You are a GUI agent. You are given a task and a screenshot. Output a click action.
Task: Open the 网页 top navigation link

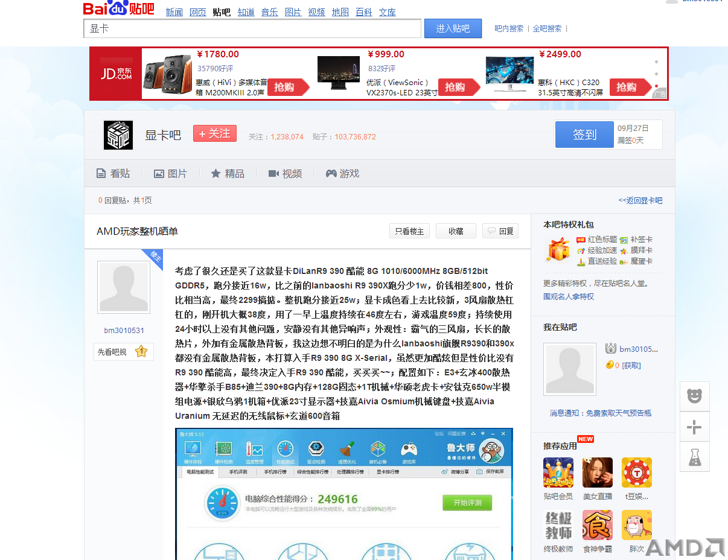tap(197, 12)
